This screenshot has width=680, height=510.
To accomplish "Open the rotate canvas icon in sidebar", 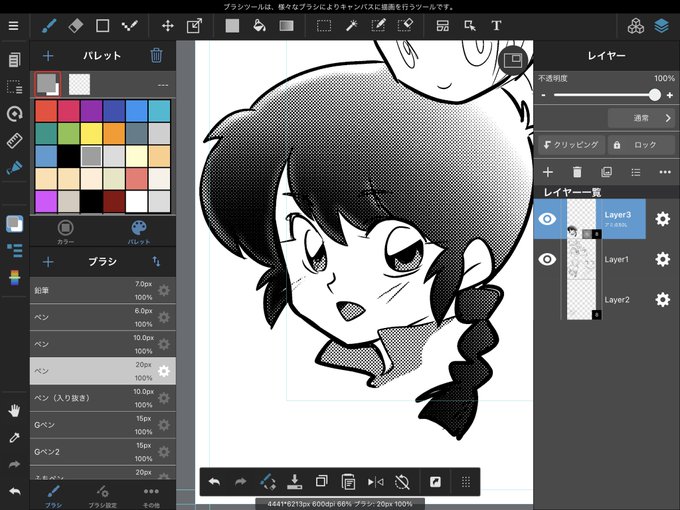I will 14,114.
